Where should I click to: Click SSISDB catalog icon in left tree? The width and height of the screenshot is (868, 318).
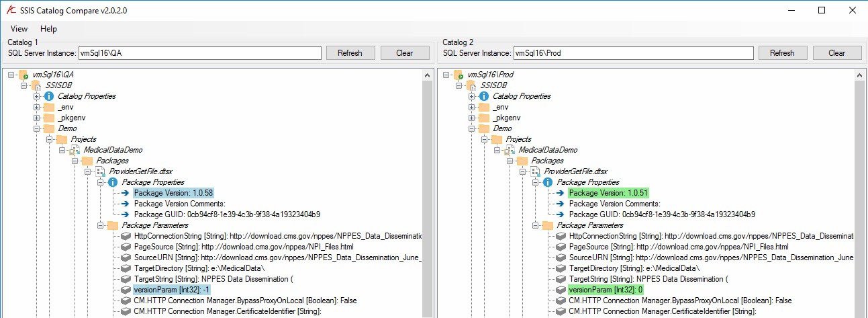point(36,85)
